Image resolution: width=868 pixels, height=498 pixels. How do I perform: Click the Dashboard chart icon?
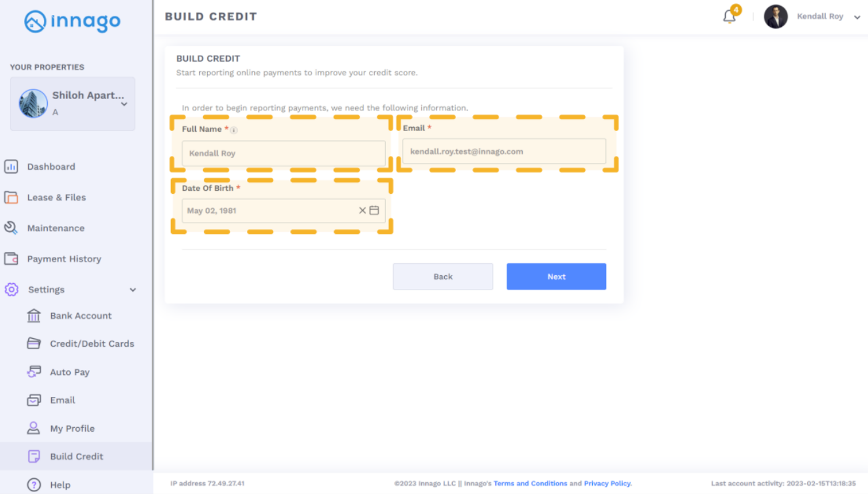11,166
